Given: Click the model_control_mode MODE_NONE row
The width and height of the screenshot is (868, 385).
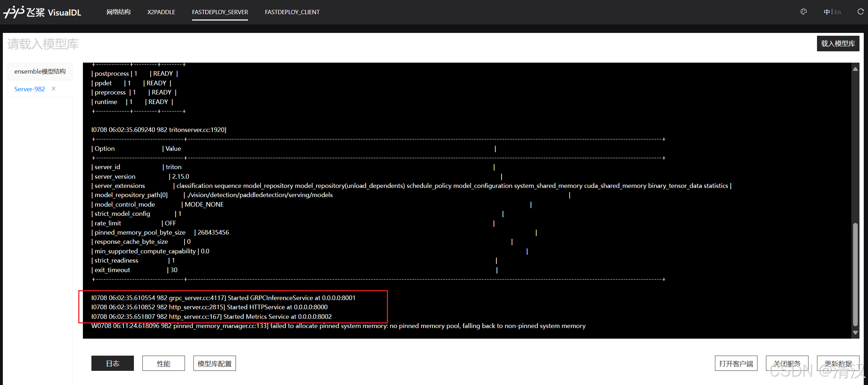Looking at the screenshot, I should pos(311,205).
